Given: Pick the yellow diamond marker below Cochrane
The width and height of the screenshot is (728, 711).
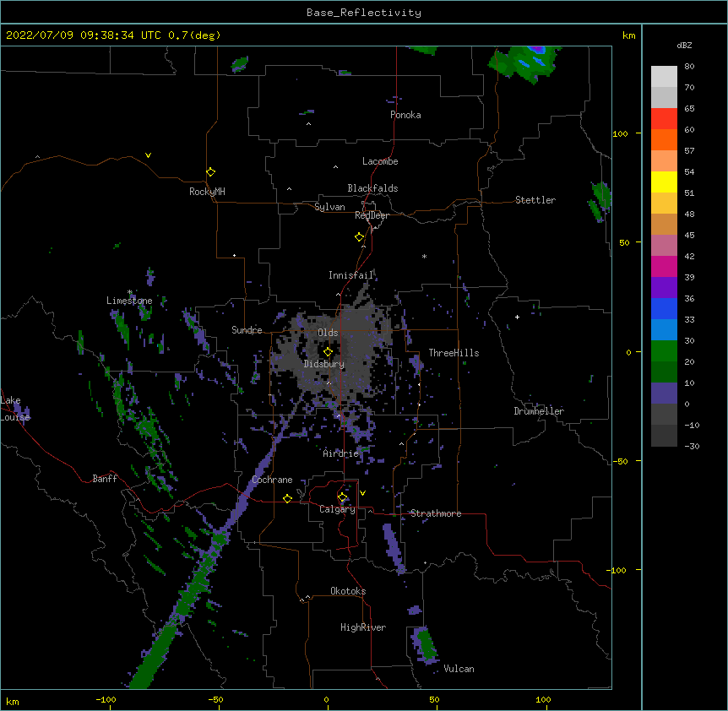Looking at the screenshot, I should tap(287, 498).
